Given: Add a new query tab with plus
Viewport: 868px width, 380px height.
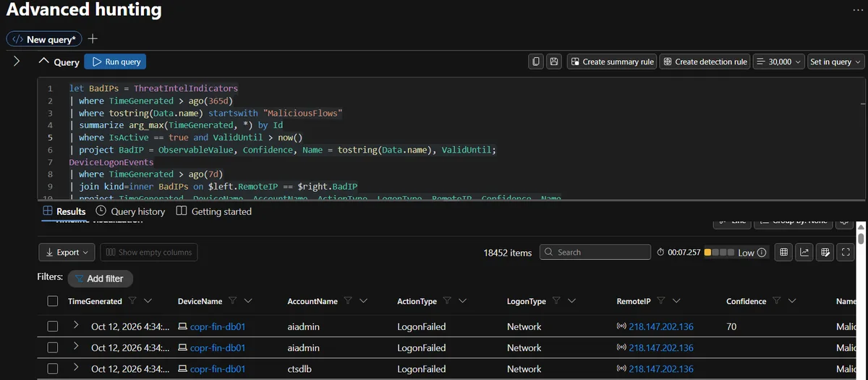Looking at the screenshot, I should click(x=93, y=39).
